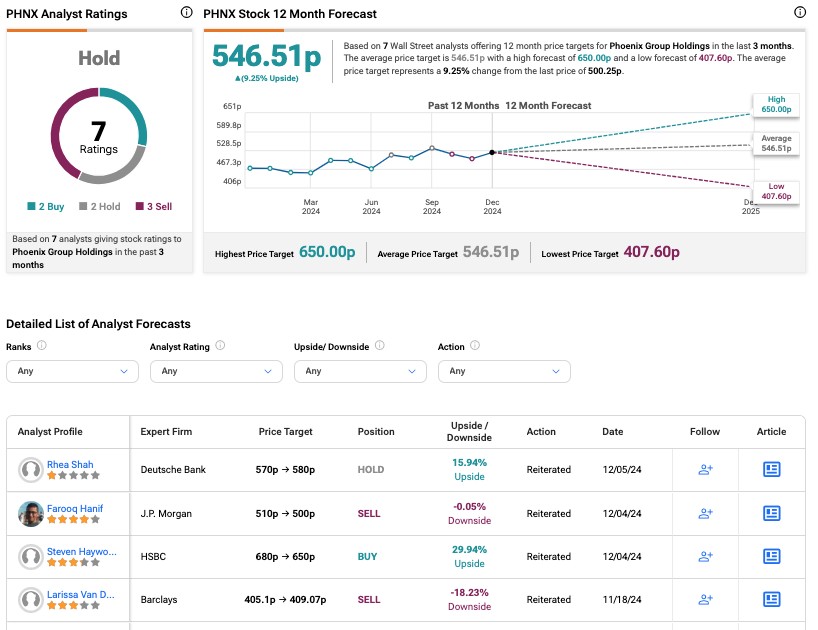
Task: Click info icon beside 12 Month Forecast
Action: tap(799, 13)
